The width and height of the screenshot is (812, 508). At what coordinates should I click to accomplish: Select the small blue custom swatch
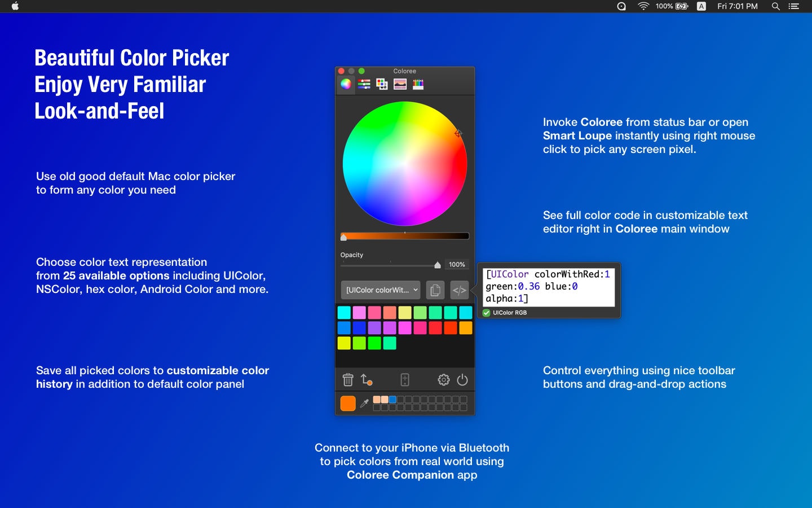pyautogui.click(x=392, y=400)
